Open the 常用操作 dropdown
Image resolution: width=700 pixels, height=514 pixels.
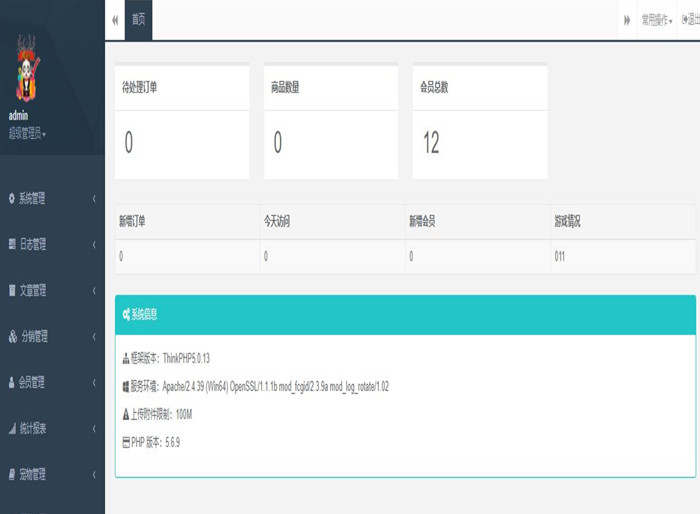point(656,20)
